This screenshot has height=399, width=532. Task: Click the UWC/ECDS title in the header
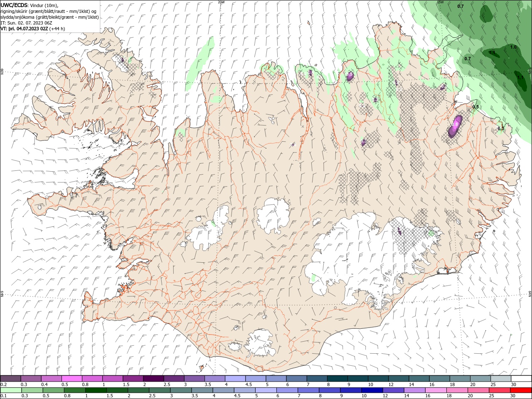tap(14, 5)
